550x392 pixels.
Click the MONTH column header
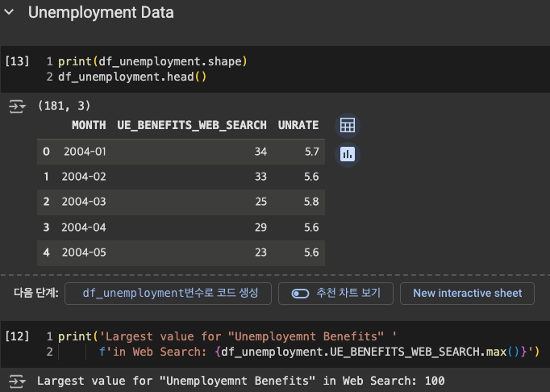[89, 126]
